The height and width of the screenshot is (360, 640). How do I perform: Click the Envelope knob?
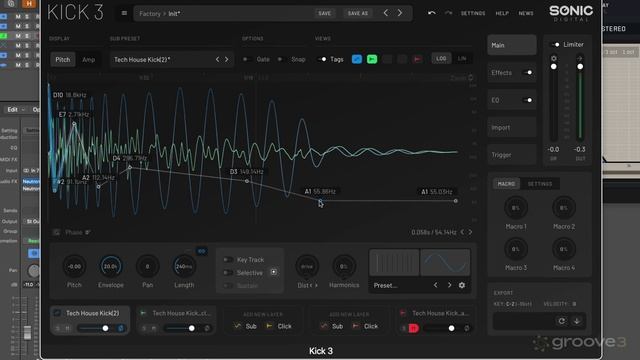(111, 267)
